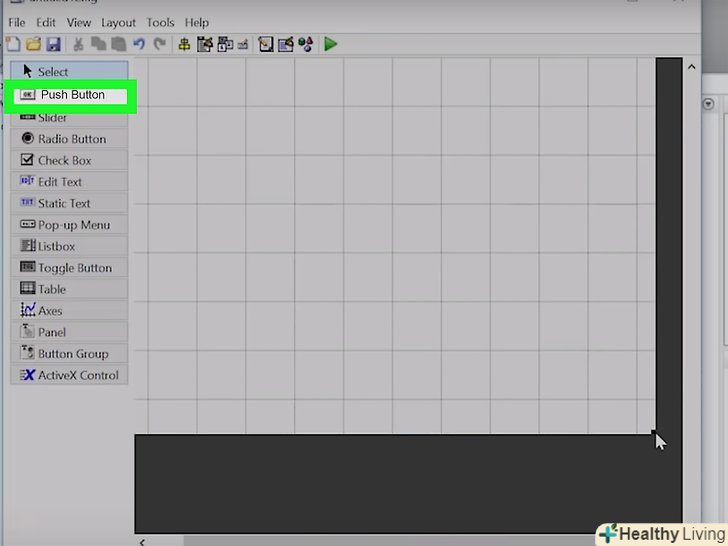Run the figure with green play arrow
Screen dimensions: 728x546
[x=330, y=44]
